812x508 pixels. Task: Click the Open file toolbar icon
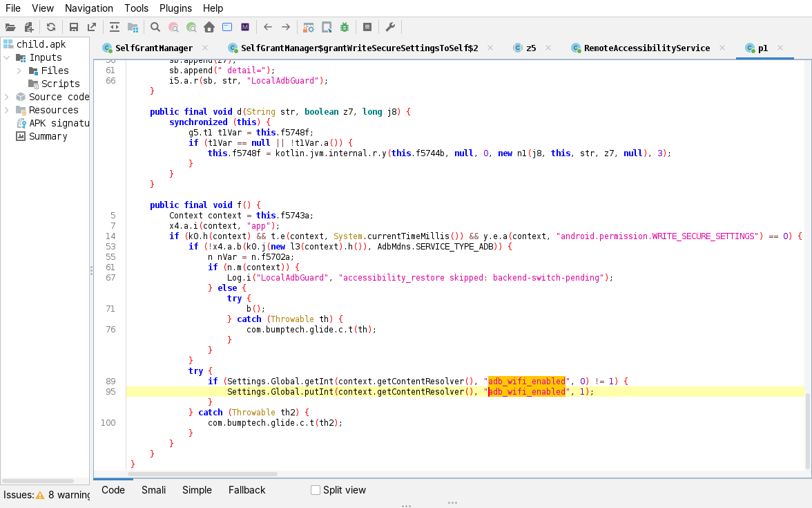(10, 28)
